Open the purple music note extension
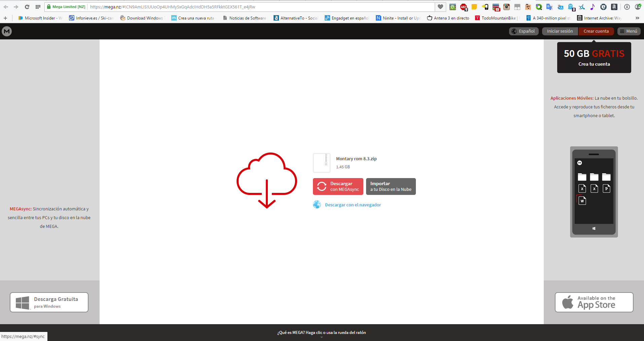The image size is (644, 341). coord(593,7)
